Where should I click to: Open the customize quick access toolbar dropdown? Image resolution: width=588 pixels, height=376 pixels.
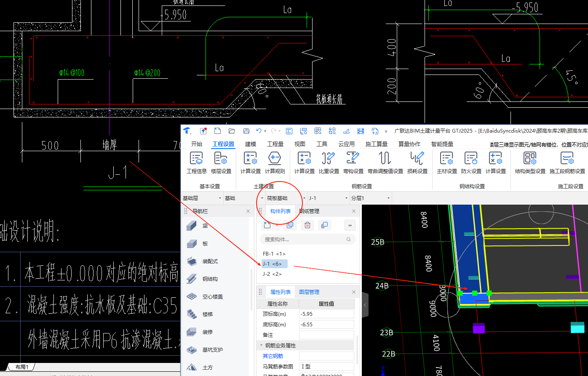coord(386,131)
